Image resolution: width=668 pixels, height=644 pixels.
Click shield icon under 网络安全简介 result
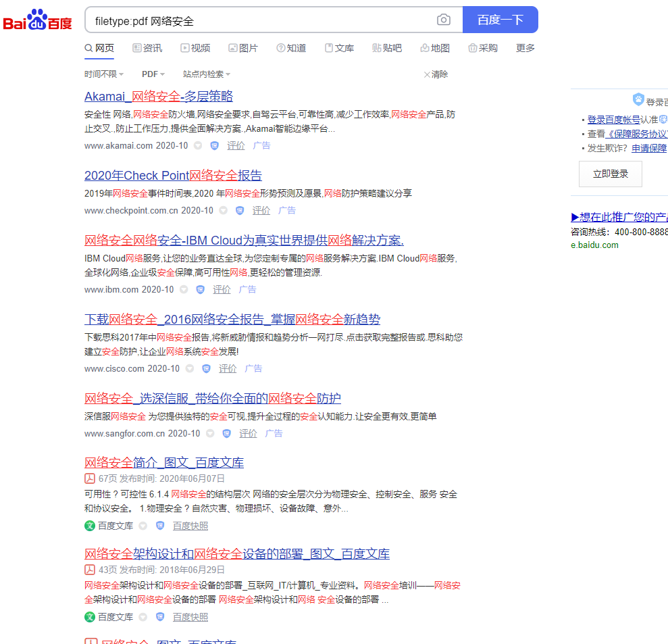160,526
